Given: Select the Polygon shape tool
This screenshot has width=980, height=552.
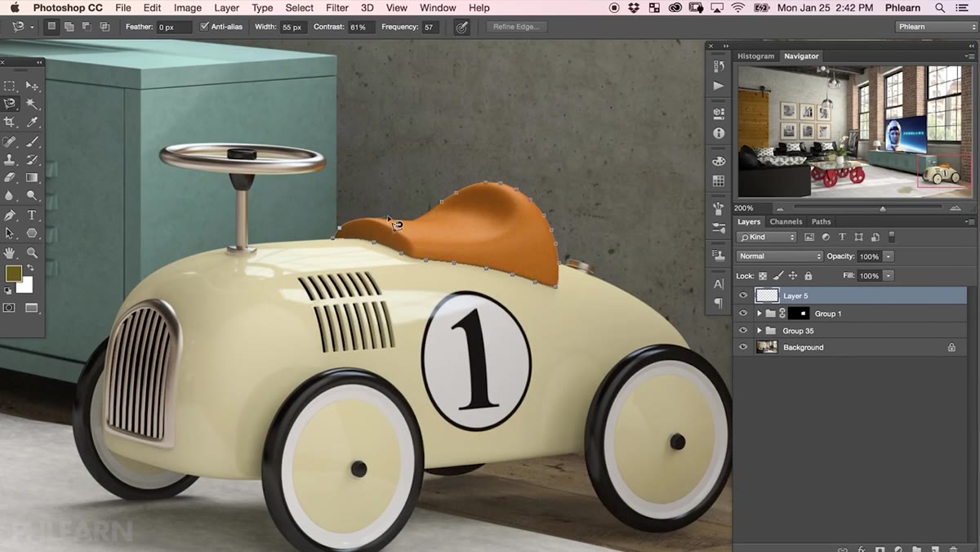Looking at the screenshot, I should tap(32, 234).
